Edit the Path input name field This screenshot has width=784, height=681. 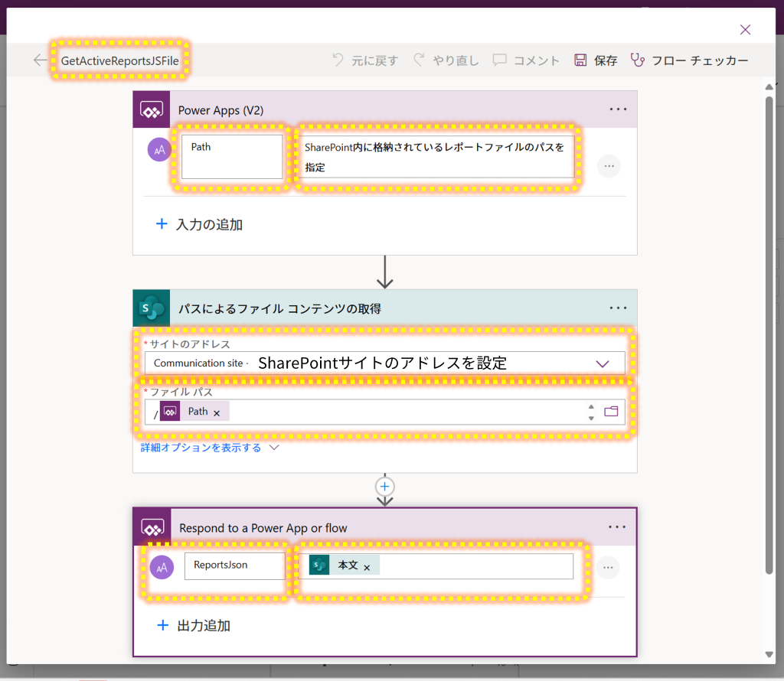coord(232,157)
